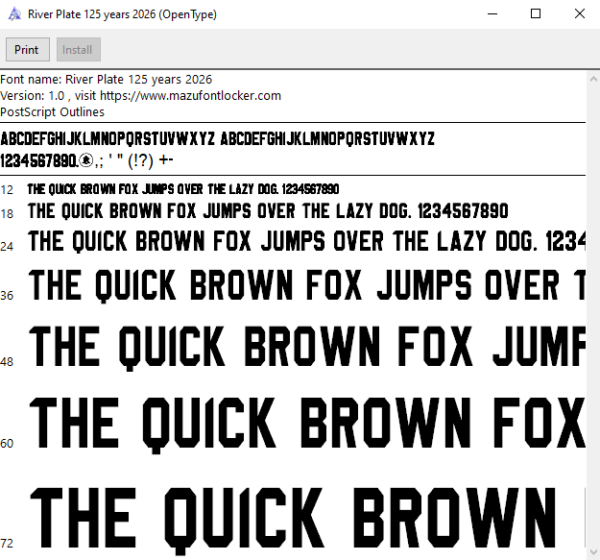Viewport: 600px width, 560px height.
Task: Click the digits and punctuation sample line
Action: point(86,161)
